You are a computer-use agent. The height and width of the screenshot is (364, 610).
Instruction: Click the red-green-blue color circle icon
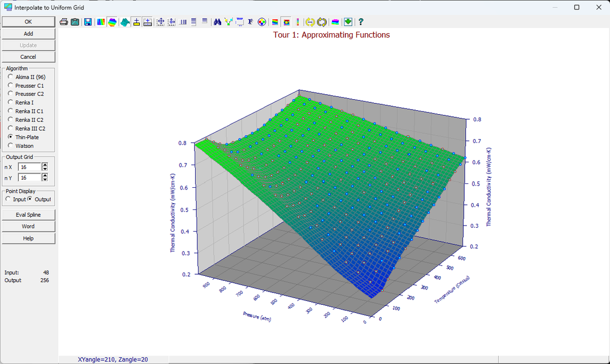(x=262, y=22)
